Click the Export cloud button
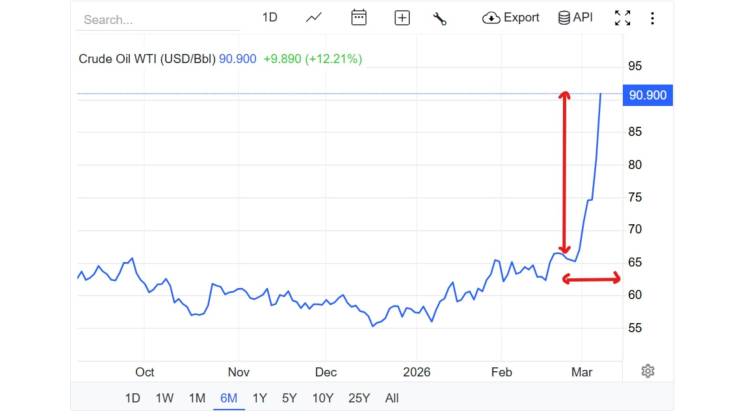Viewport: 743px width, 418px height. point(511,18)
